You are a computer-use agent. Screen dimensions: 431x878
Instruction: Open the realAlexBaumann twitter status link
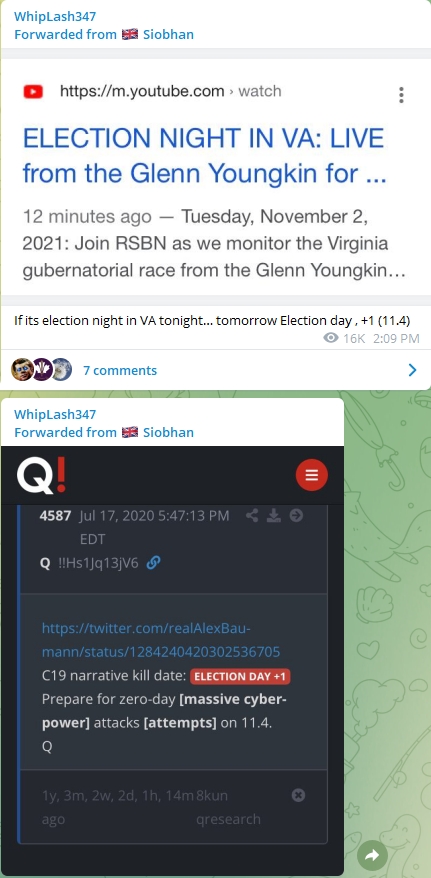point(161,640)
